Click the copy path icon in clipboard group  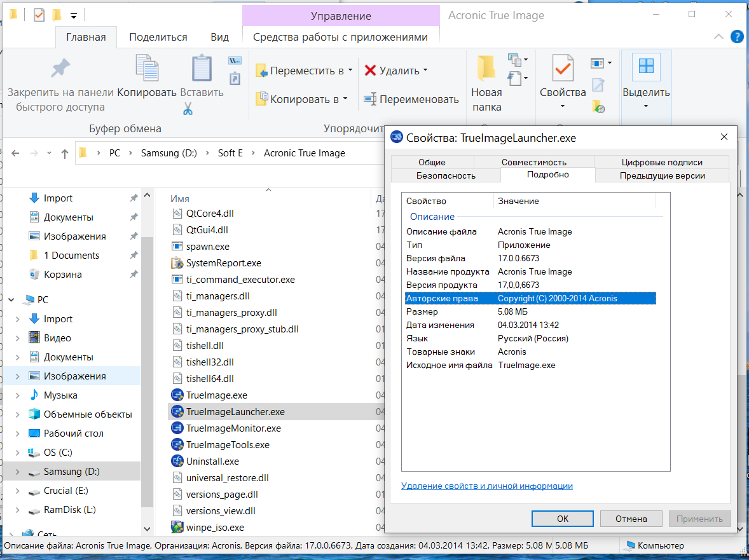pyautogui.click(x=235, y=60)
